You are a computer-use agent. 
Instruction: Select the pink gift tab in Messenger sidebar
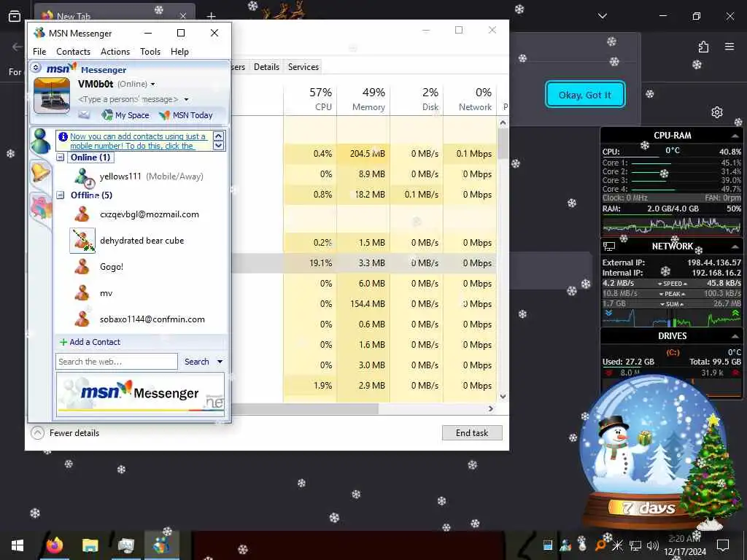pyautogui.click(x=41, y=207)
